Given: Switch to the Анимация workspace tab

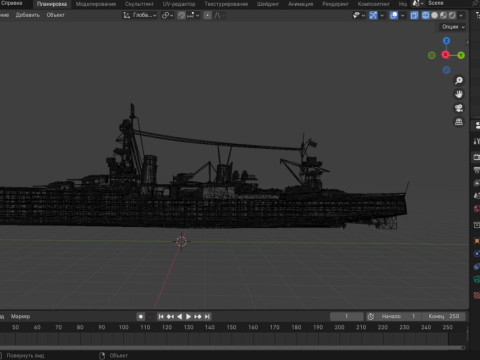Looking at the screenshot, I should [301, 4].
